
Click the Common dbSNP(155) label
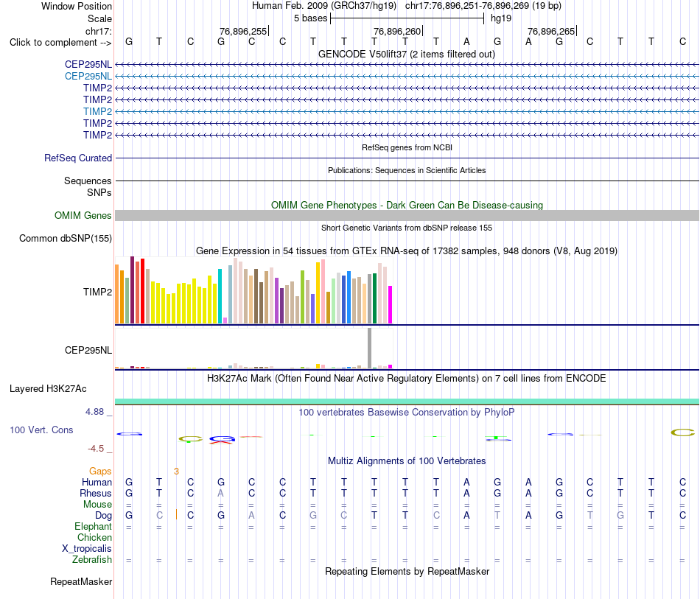pyautogui.click(x=65, y=239)
